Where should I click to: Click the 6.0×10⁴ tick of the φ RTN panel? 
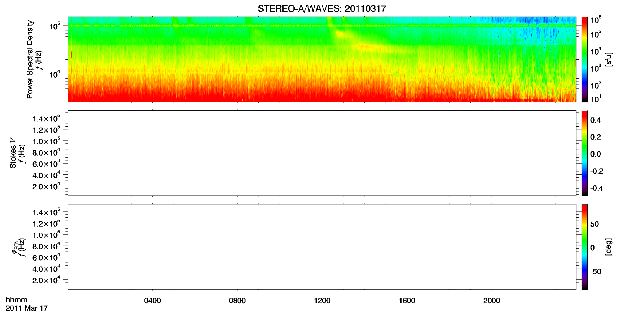46,257
